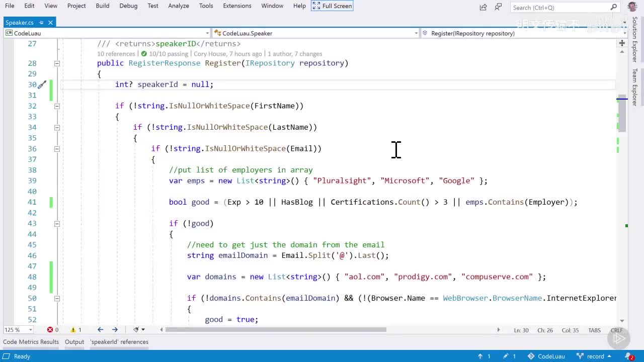Click the CRLF line ending indicator
Screen dimensions: 644x362
pos(617,330)
